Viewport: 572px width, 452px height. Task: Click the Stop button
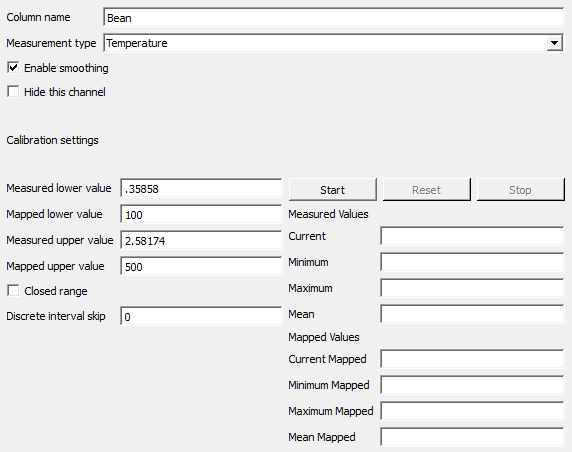click(521, 190)
